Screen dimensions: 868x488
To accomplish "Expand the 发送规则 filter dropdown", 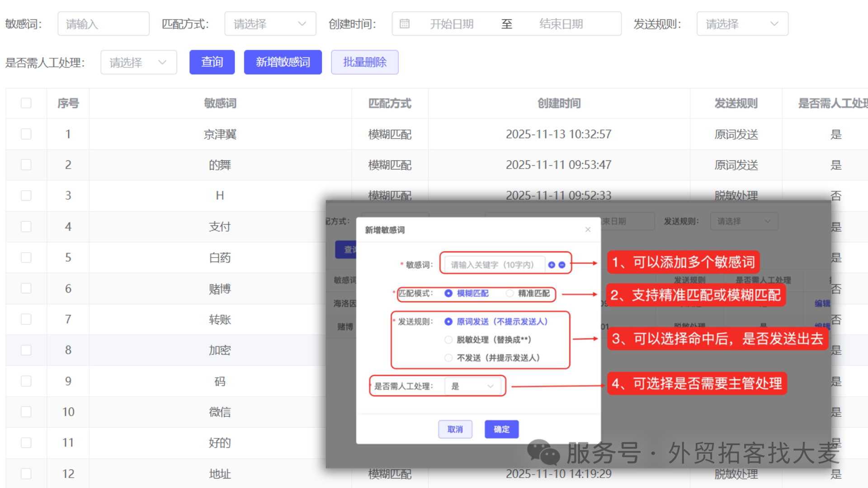I will tap(742, 23).
